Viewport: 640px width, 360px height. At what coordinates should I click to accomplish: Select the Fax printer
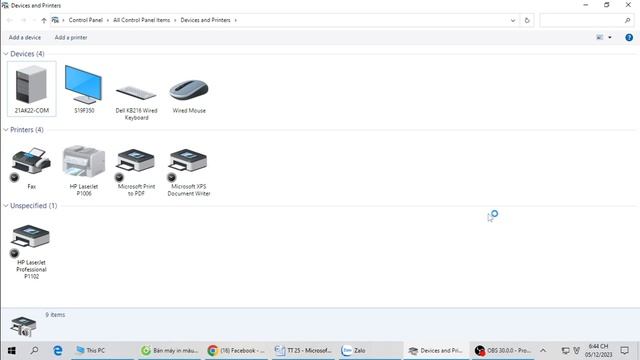click(x=31, y=168)
